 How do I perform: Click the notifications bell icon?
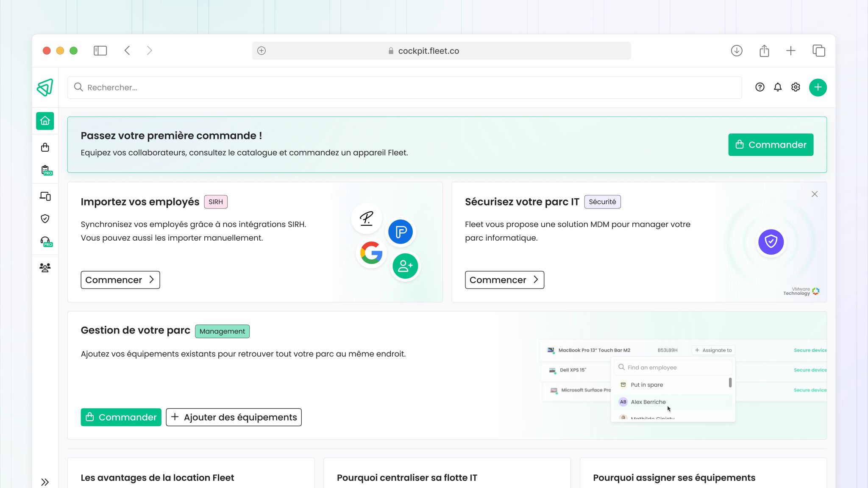[x=778, y=87]
